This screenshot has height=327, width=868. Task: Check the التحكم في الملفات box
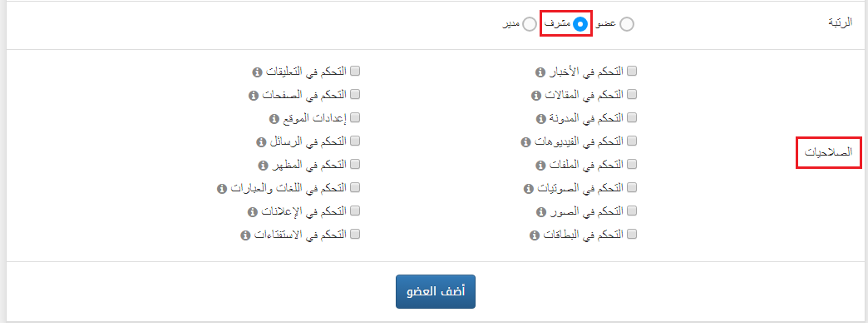click(x=632, y=164)
